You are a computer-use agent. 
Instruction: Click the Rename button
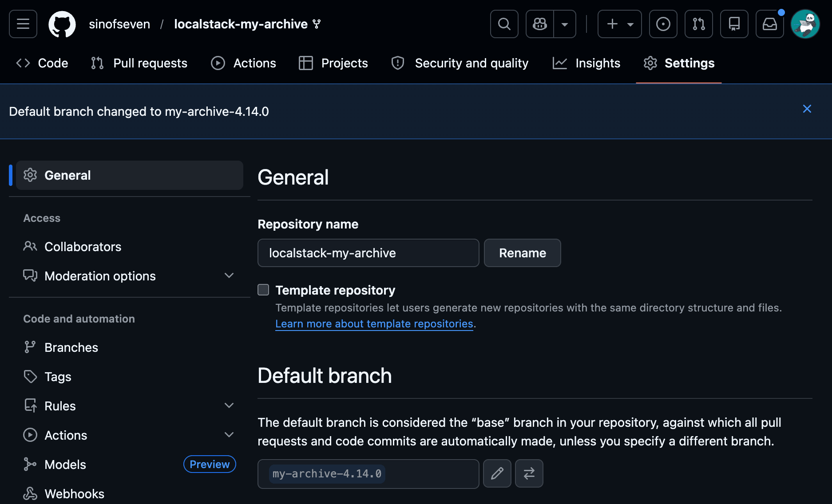522,253
